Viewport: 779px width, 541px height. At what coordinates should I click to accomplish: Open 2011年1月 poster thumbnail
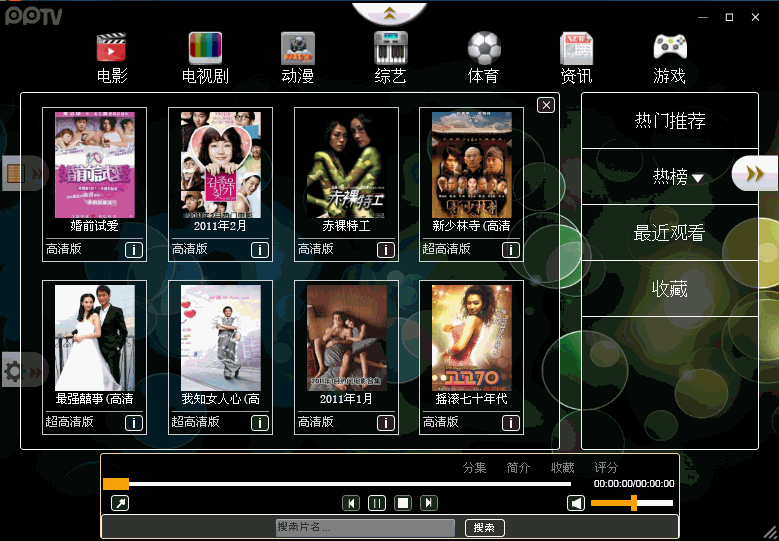coord(346,338)
